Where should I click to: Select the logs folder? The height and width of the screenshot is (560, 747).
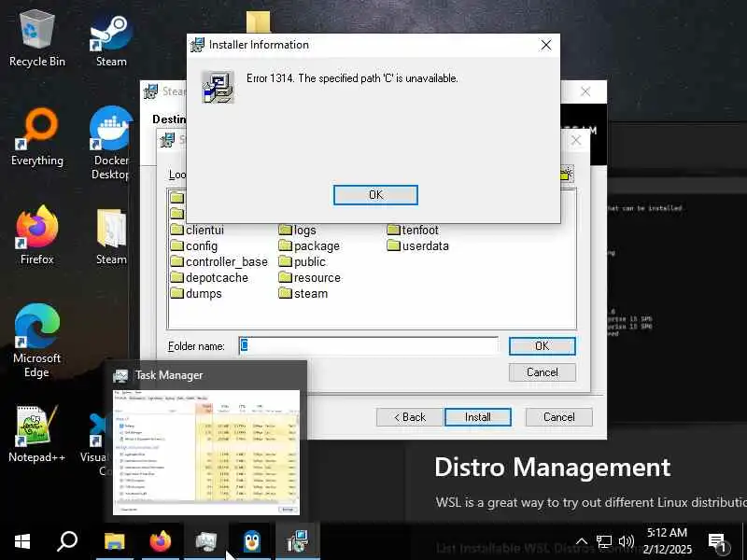coord(297,230)
